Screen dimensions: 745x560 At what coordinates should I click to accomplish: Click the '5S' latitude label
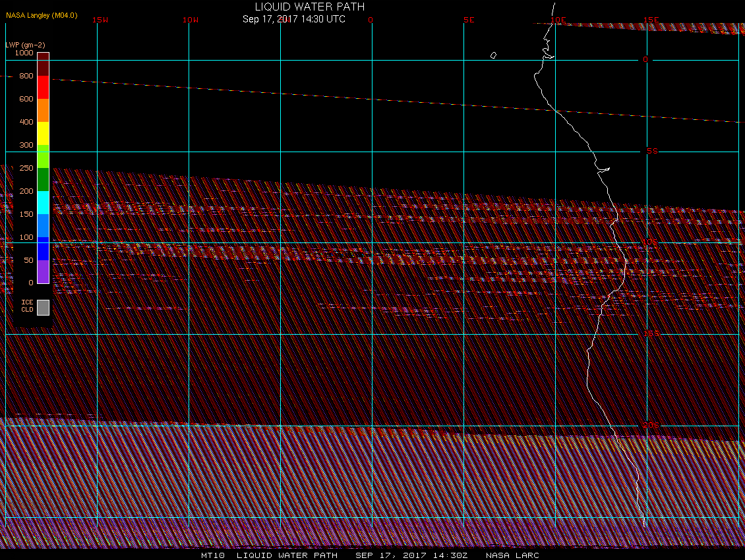pos(652,151)
